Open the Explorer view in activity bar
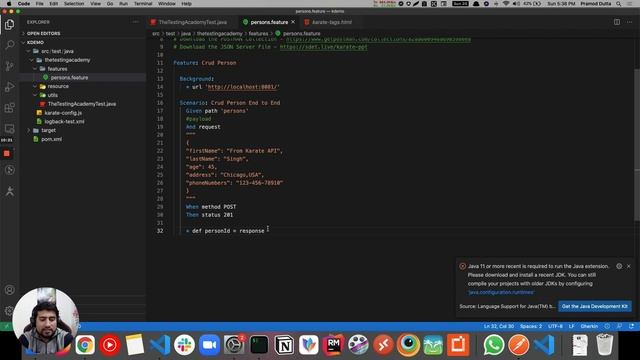Viewport: 640px width, 360px height. 9,24
